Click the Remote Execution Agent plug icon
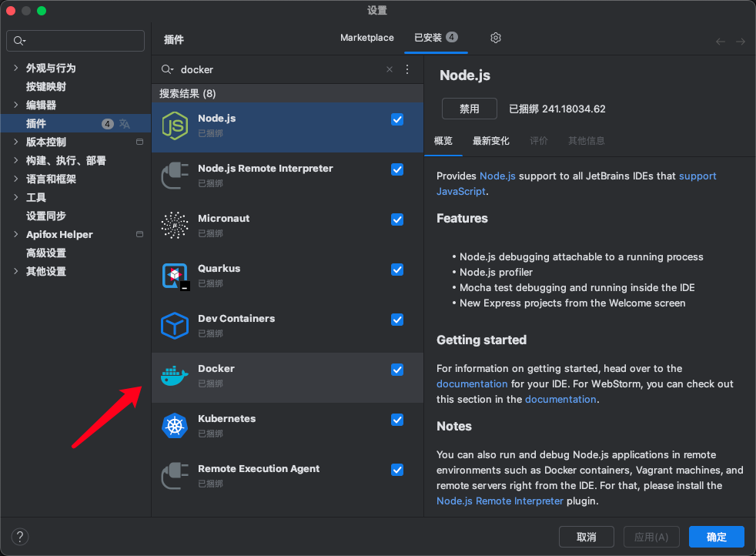Screen dimensions: 756x556 click(175, 476)
